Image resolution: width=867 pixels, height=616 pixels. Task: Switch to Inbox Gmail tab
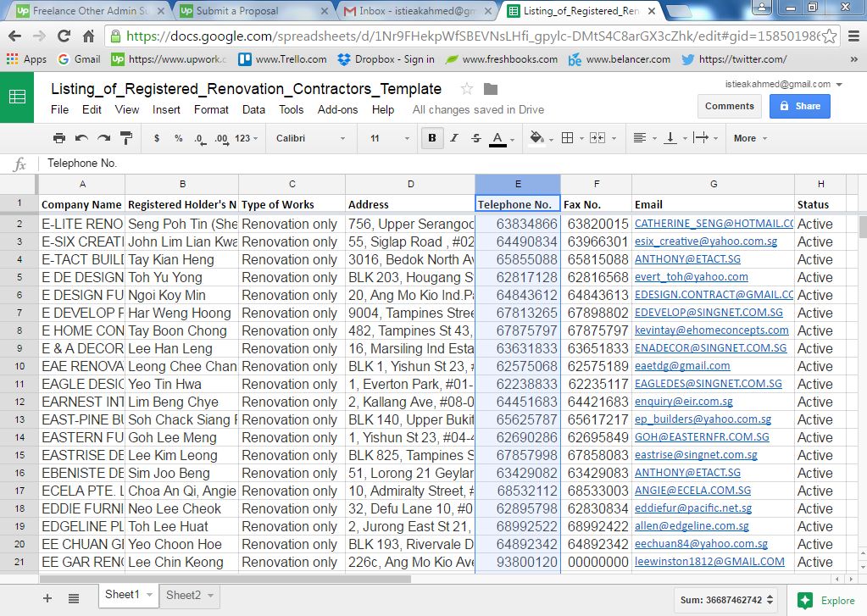[x=418, y=11]
